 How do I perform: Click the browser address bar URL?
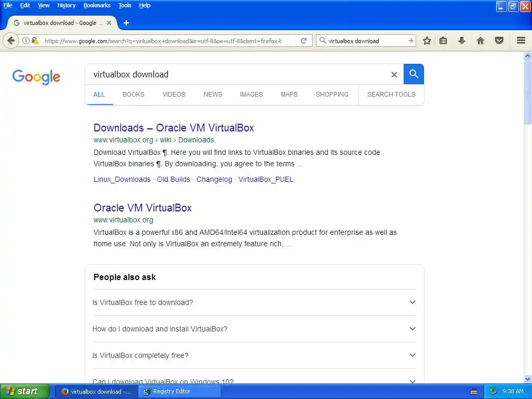coord(163,41)
